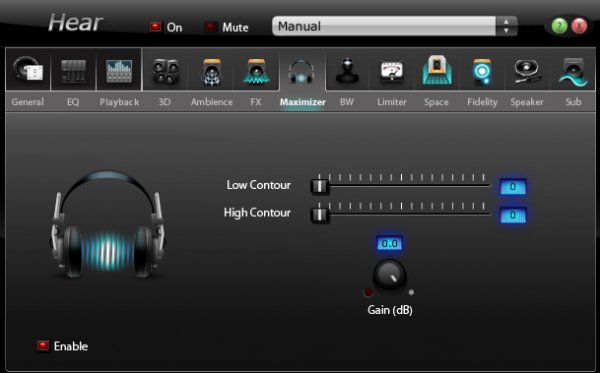
Task: Select the FX speaker icon
Action: tap(256, 72)
